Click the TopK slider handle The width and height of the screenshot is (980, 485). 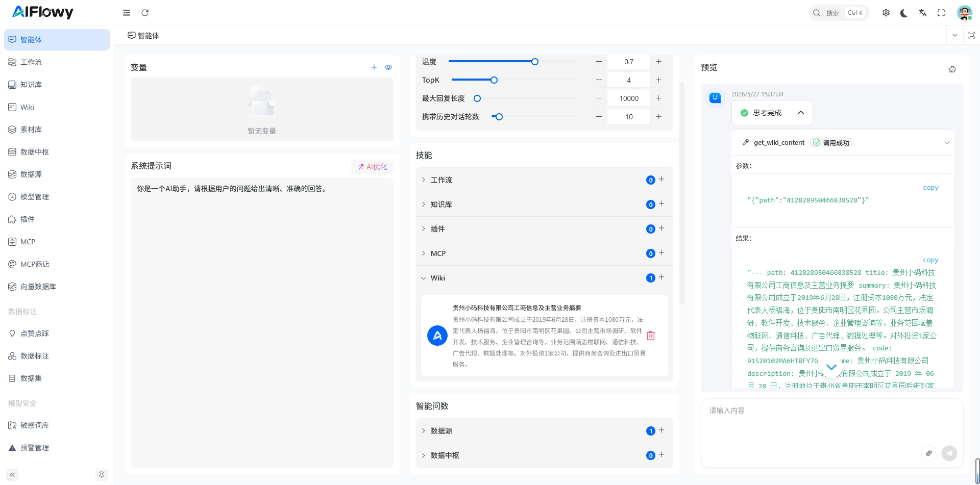[x=494, y=80]
